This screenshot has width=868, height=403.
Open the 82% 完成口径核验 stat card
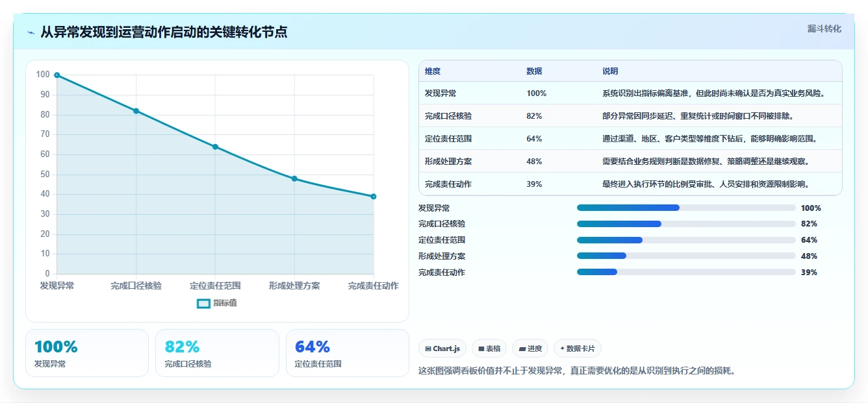[217, 353]
